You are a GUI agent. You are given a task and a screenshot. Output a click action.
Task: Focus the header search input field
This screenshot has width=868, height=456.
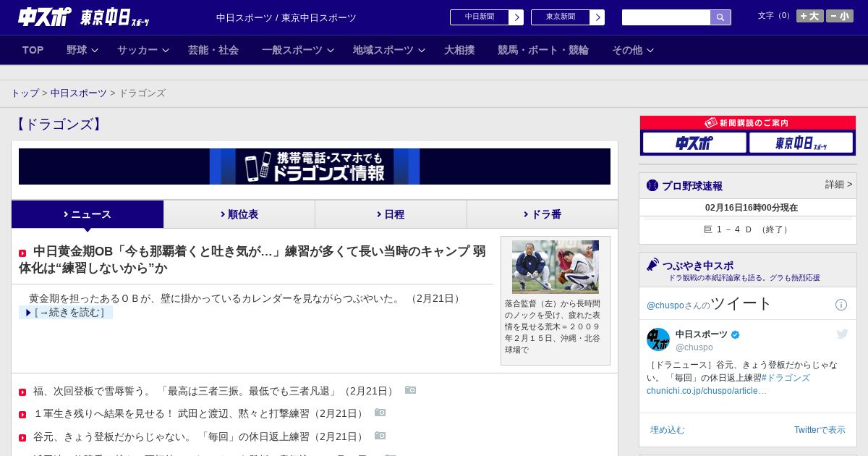click(x=666, y=17)
